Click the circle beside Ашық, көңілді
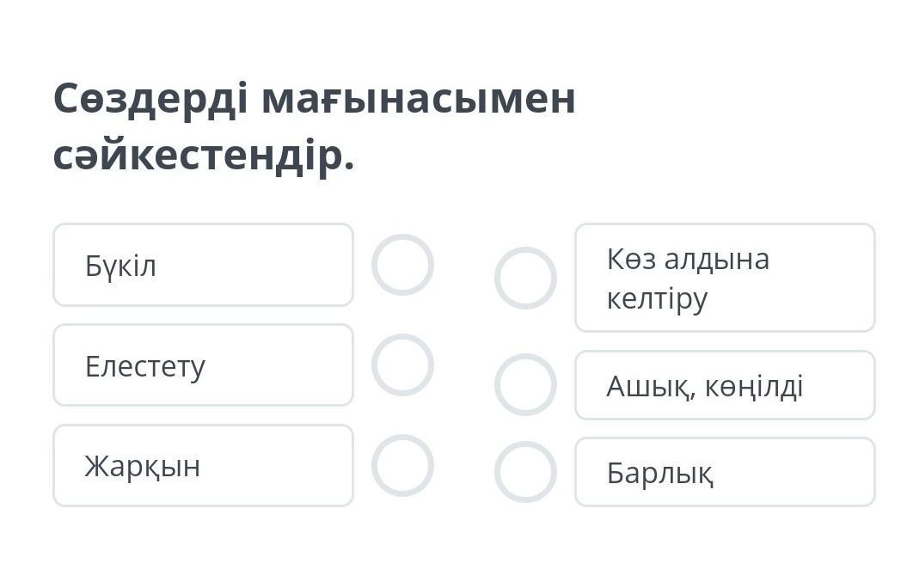 525,384
